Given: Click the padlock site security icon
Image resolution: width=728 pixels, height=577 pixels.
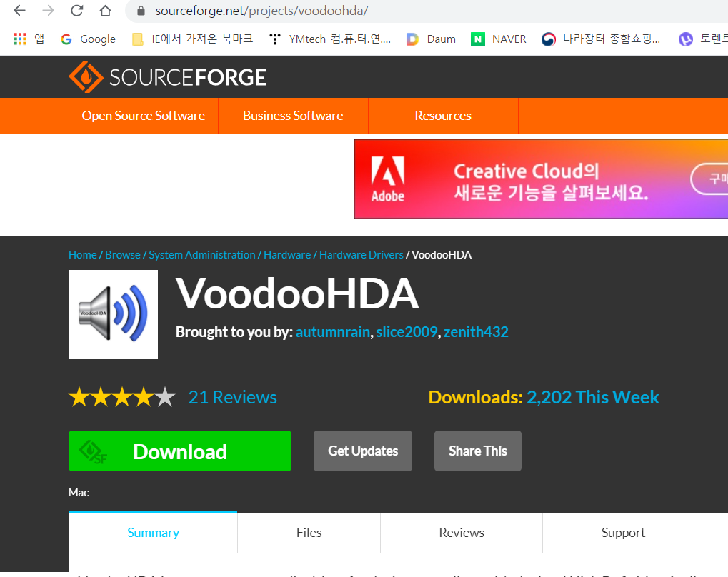Looking at the screenshot, I should point(141,11).
